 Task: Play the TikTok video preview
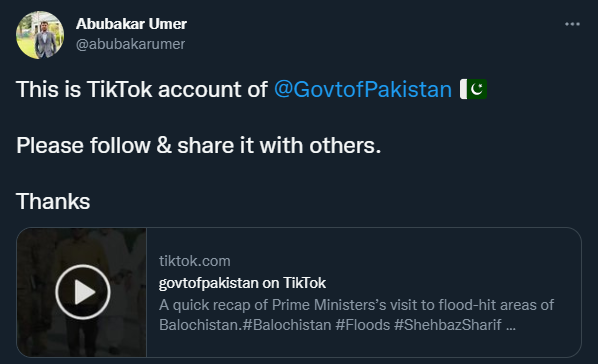click(83, 292)
